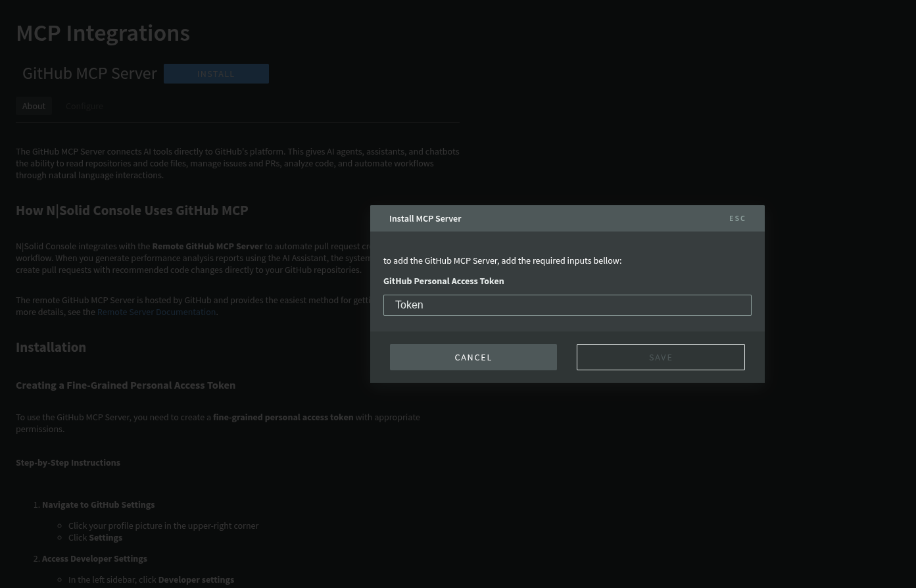Click the How N|Solid Console Uses GitHub MCP heading
Screen dimensions: 916x588
[132, 210]
